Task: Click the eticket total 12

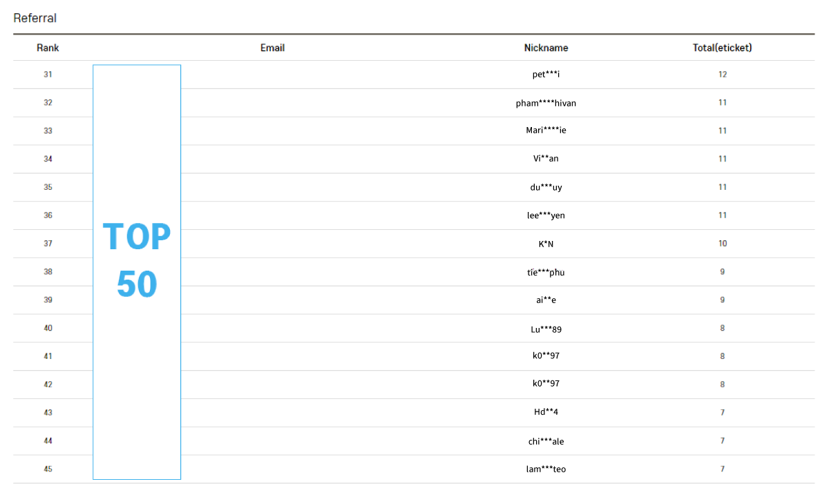Action: click(723, 75)
